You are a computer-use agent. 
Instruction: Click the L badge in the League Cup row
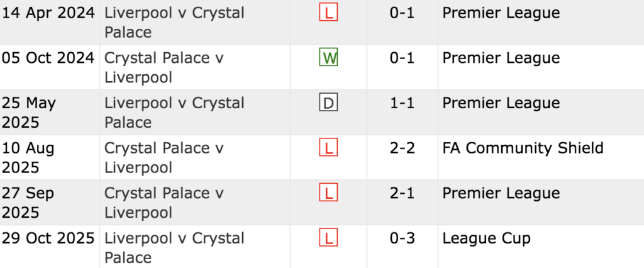328,238
